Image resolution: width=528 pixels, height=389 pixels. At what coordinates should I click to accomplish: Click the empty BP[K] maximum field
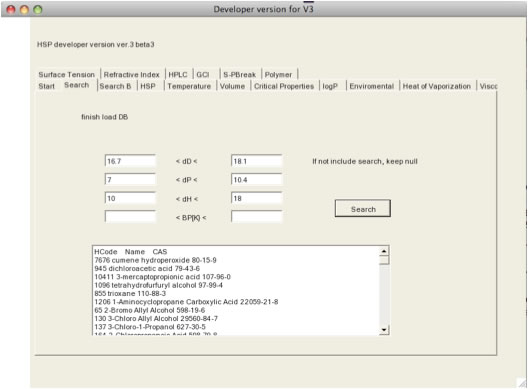(x=257, y=217)
